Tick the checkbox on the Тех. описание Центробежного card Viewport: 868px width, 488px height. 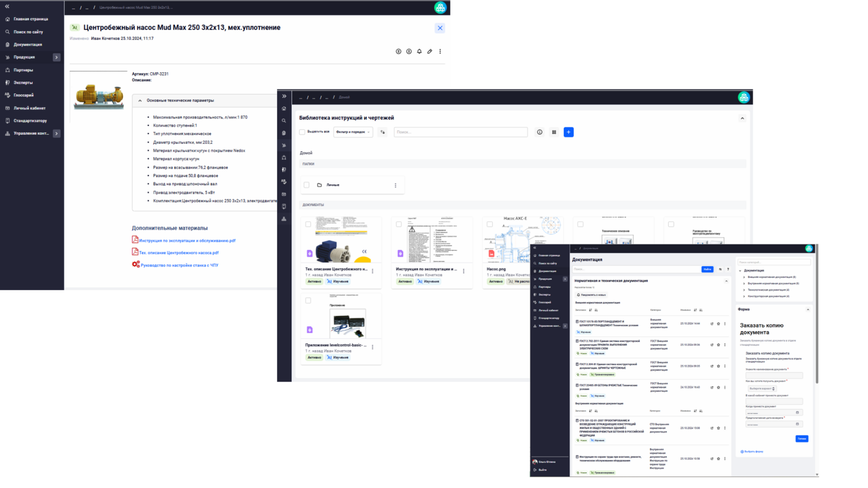308,224
